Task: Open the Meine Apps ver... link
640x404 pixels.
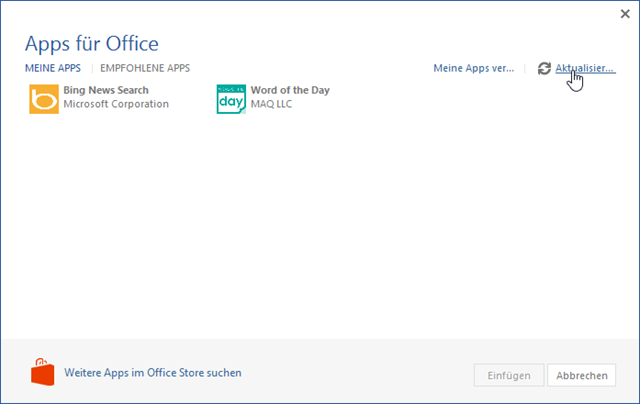Action: (473, 68)
